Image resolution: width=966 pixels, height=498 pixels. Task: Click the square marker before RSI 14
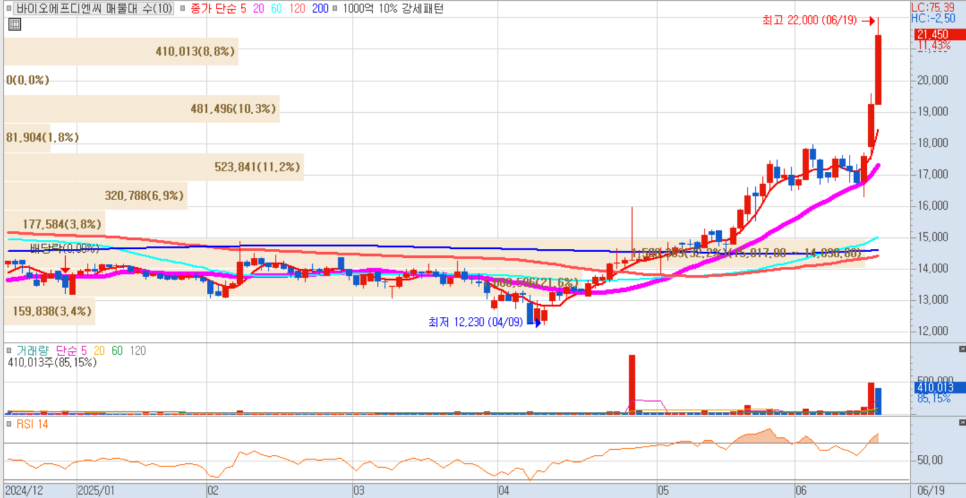click(8, 424)
